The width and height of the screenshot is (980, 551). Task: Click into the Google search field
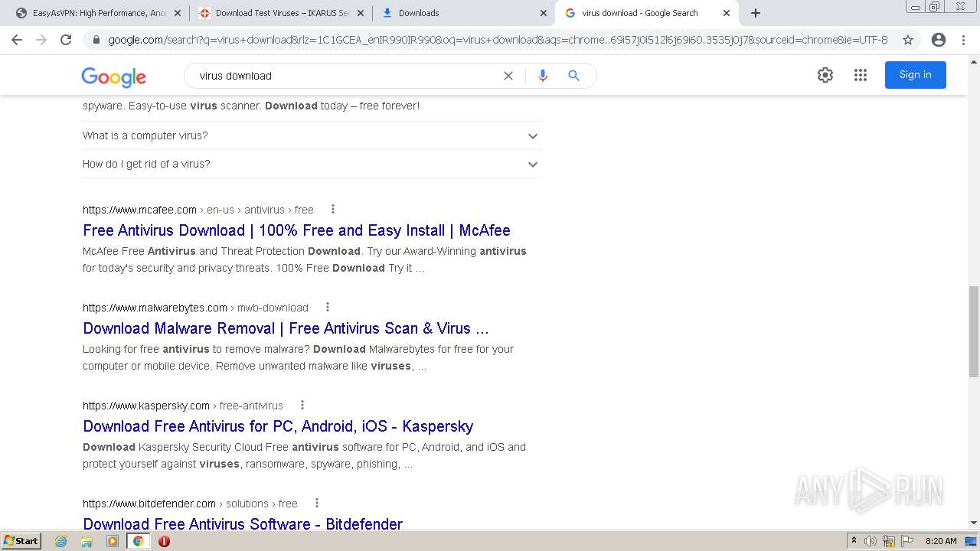(345, 76)
